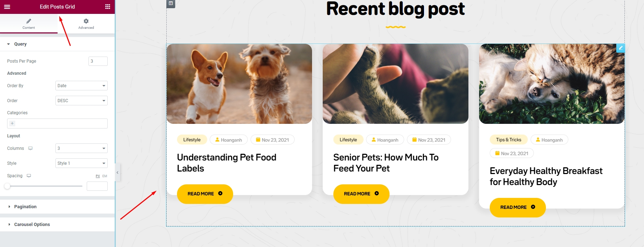The image size is (644, 247).
Task: Open the Elementor hamburger menu
Action: pyautogui.click(x=7, y=7)
